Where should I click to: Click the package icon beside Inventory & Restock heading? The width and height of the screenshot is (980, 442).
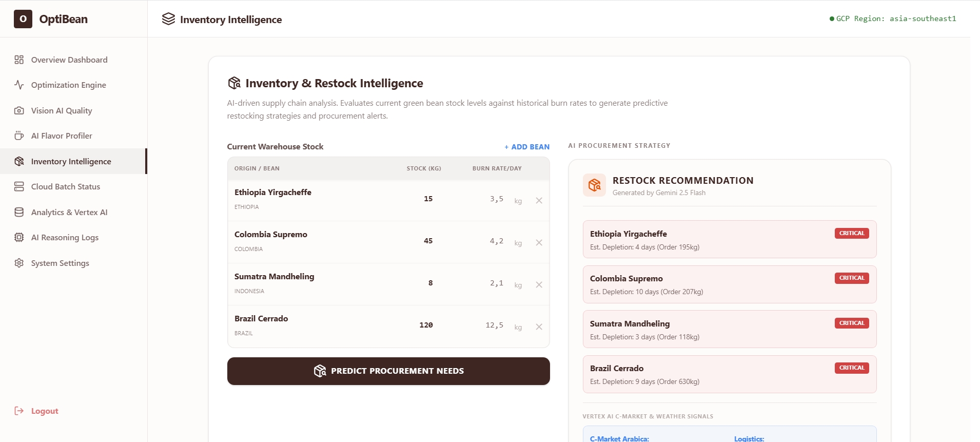pyautogui.click(x=234, y=83)
